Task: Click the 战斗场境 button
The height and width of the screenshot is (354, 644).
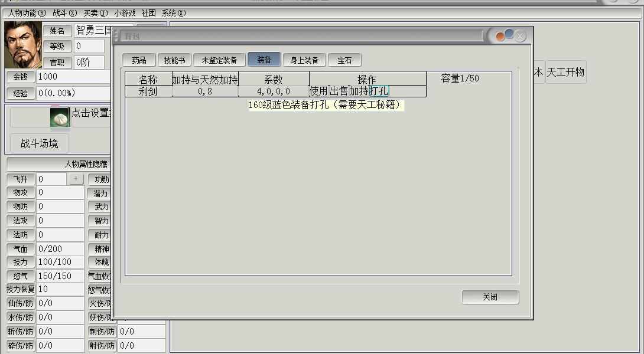Action: tap(40, 143)
